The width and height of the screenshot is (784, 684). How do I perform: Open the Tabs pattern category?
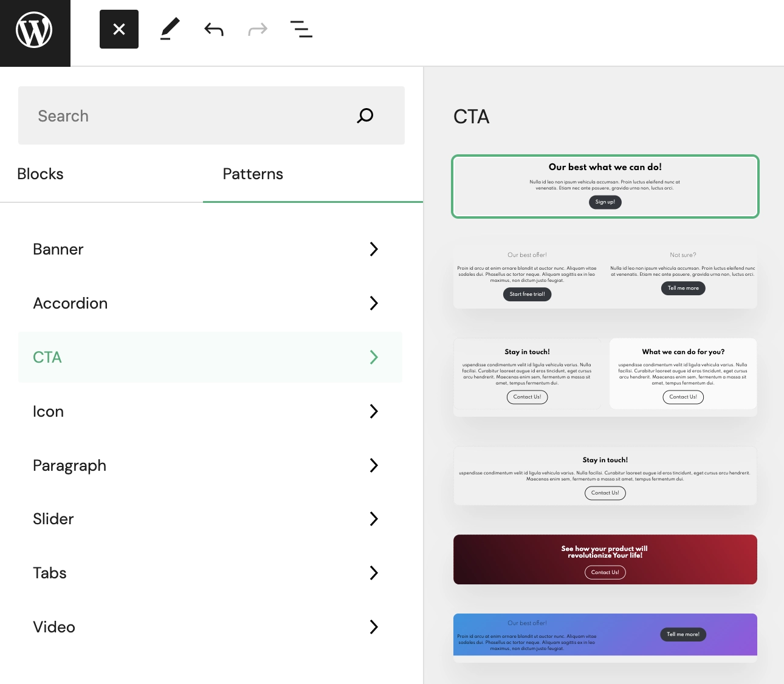pos(210,573)
